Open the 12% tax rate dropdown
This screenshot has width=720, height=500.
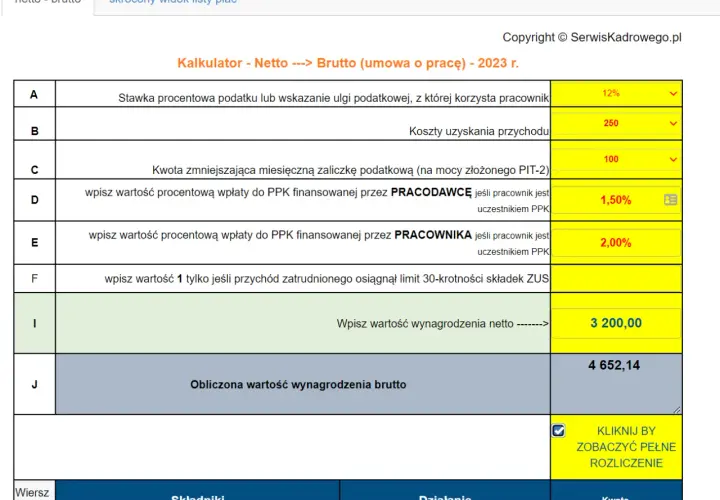[616, 93]
